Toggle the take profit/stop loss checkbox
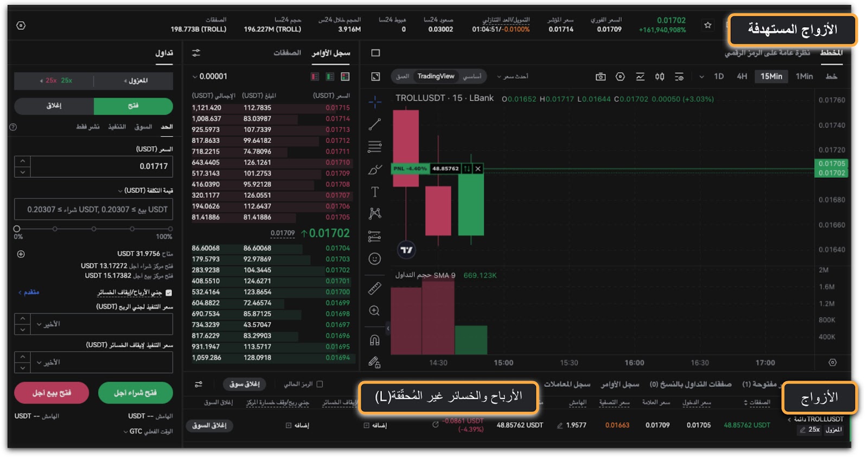Viewport: 868px width, 459px height. point(169,293)
